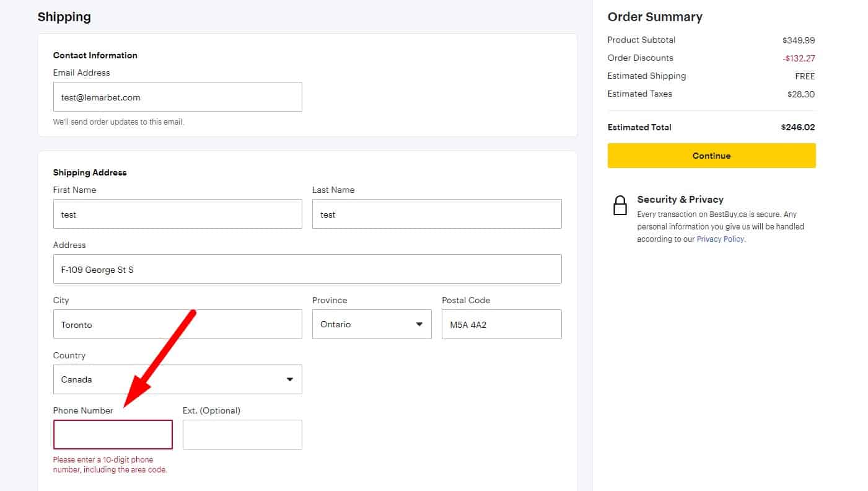Focus the Ext. (Optional) field
868x491 pixels.
[x=242, y=435]
